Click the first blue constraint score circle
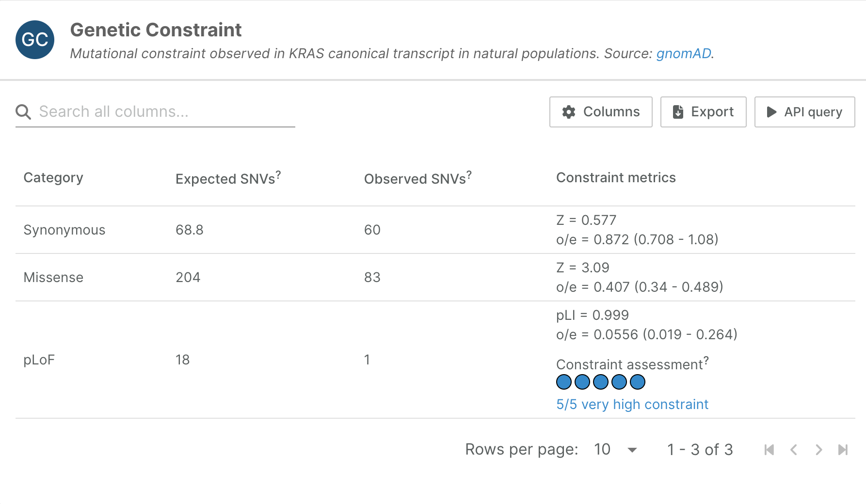866x504 pixels. [564, 382]
